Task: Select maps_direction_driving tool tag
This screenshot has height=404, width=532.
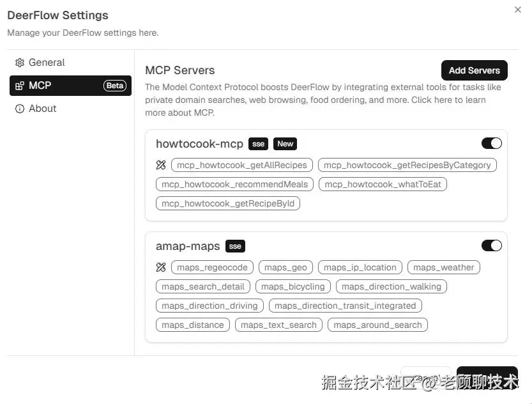Action: (209, 306)
